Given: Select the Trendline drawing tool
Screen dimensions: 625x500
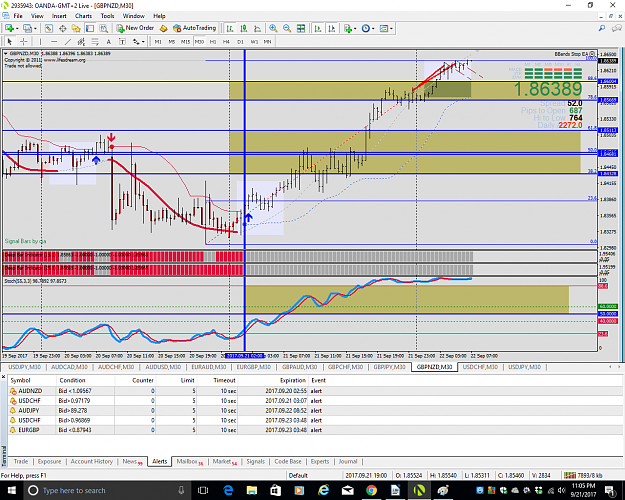Looking at the screenshot, I should point(68,41).
